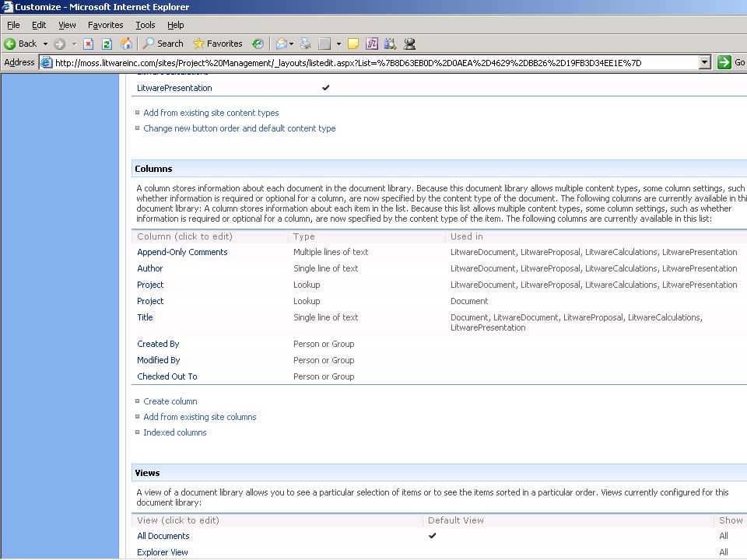This screenshot has width=747, height=560.
Task: Open the Favorites pane from the toolbar
Action: pyautogui.click(x=218, y=44)
